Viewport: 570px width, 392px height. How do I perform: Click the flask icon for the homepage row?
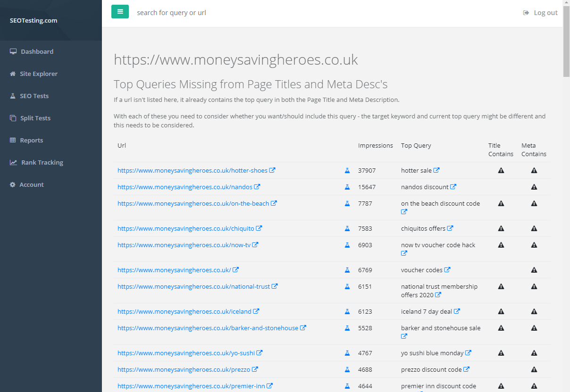[347, 270]
